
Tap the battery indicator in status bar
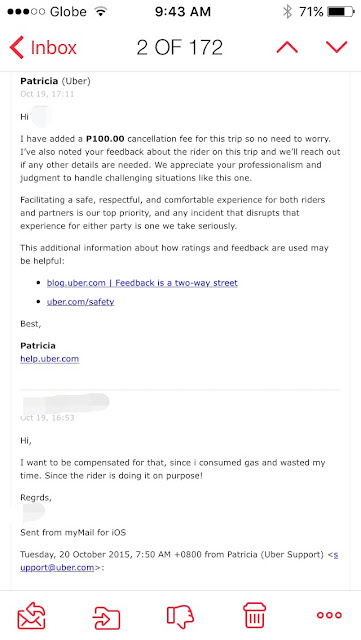[x=341, y=12]
